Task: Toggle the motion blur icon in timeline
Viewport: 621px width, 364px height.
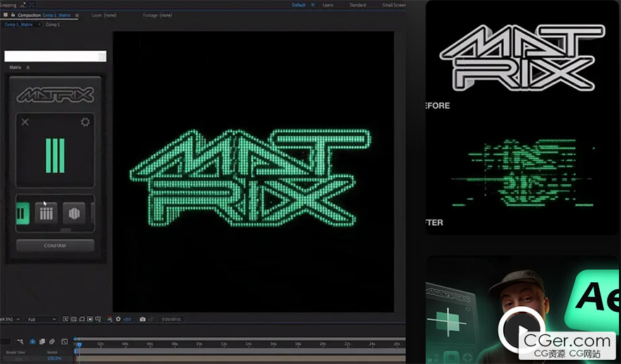Action: (x=52, y=341)
